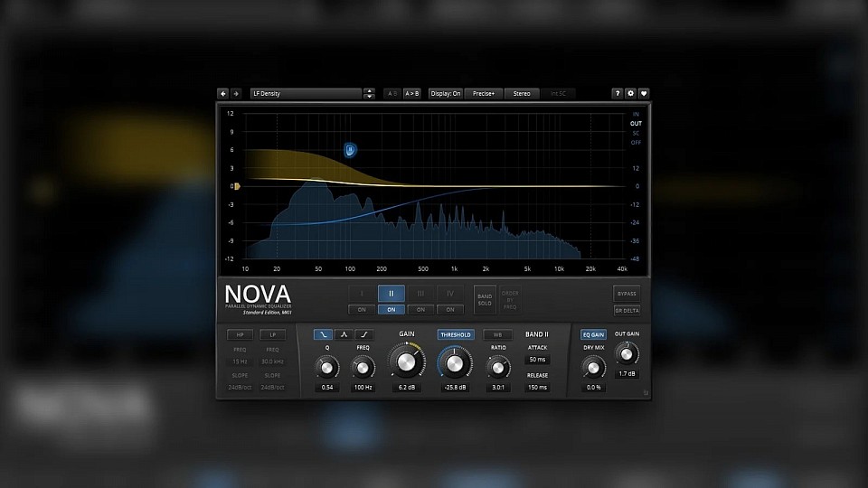The width and height of the screenshot is (868, 488).
Task: Click the HP slope 24dB/oct field
Action: [240, 388]
